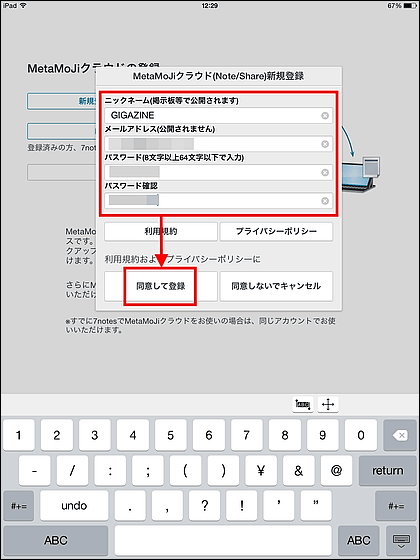The width and height of the screenshot is (420, 560).
Task: Tap the comma key
Action: pos(167,506)
